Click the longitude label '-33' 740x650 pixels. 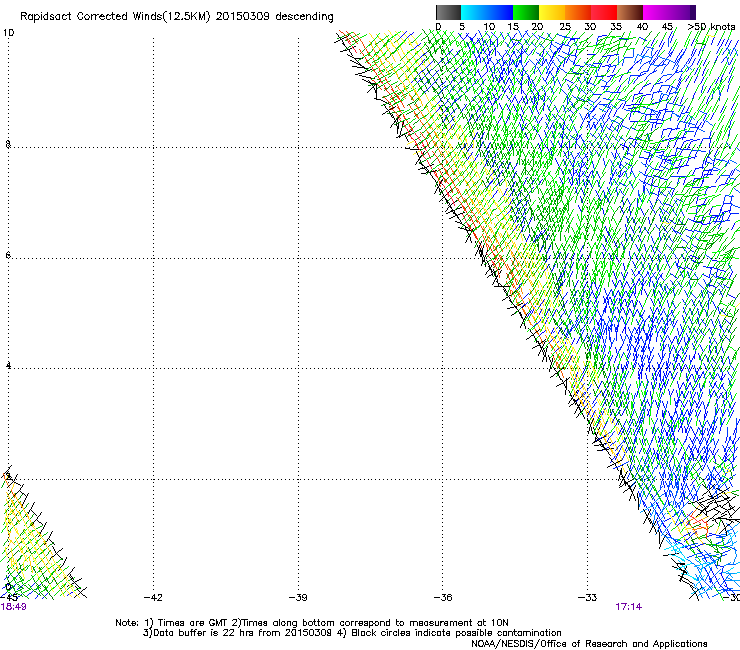coord(587,597)
